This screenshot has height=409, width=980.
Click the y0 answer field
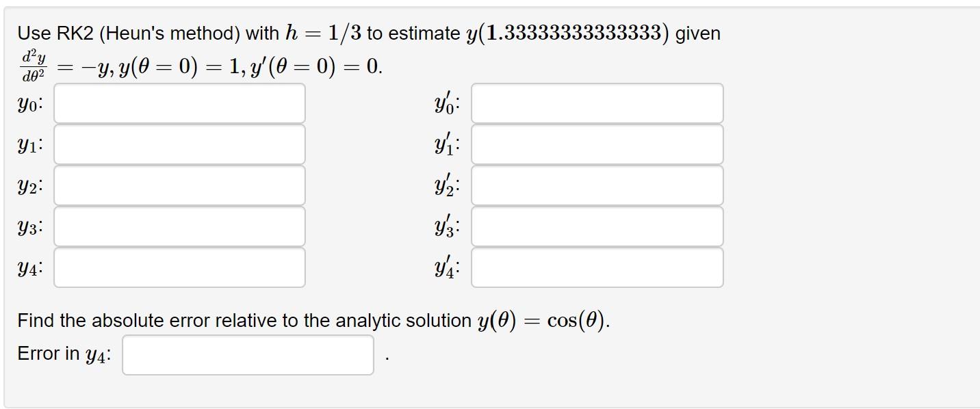tap(179, 103)
